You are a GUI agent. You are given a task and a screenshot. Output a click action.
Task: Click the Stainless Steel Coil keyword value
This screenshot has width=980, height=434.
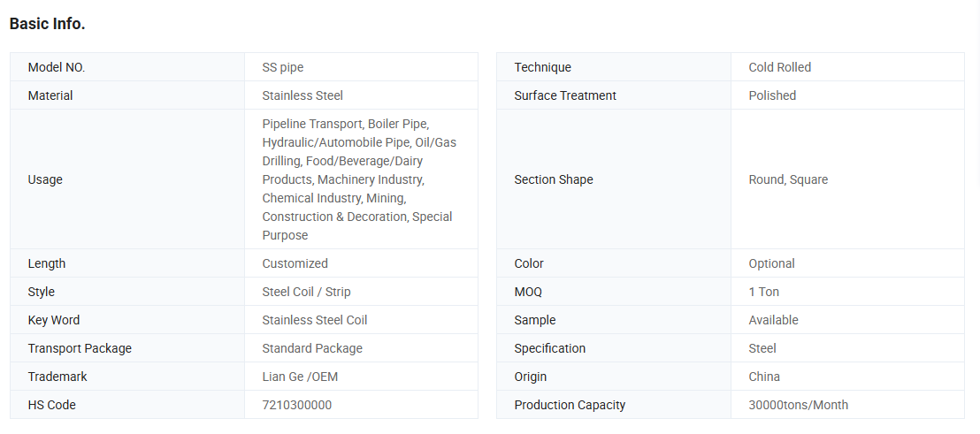pos(314,320)
